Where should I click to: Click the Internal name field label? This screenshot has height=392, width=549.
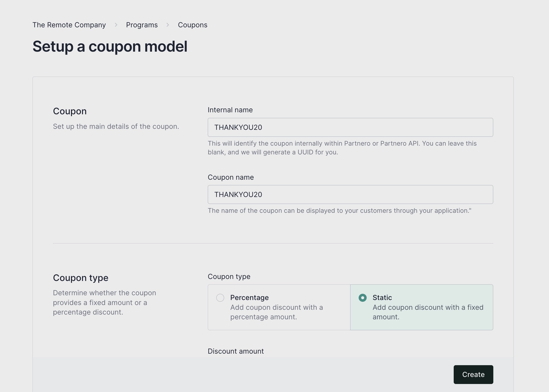(230, 110)
